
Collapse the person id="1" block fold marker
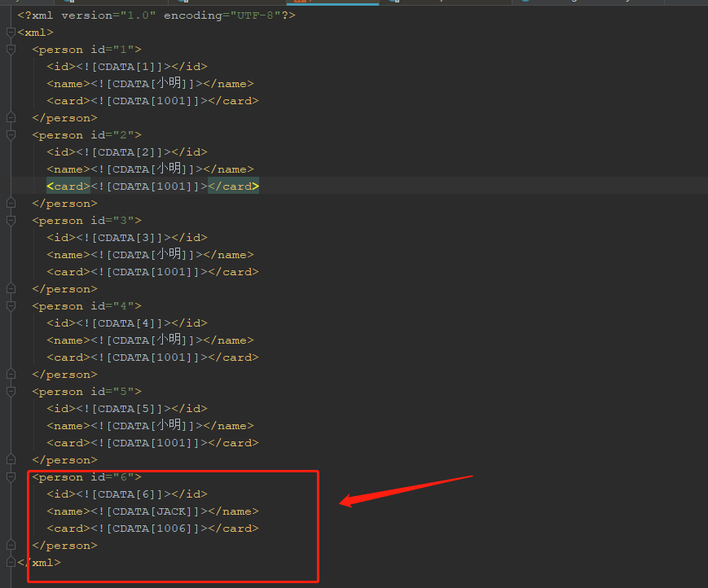(x=11, y=50)
